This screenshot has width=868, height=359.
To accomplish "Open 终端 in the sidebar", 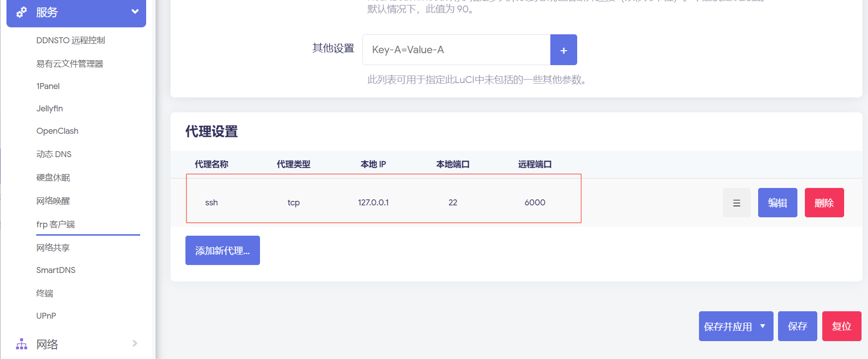I will [x=45, y=293].
